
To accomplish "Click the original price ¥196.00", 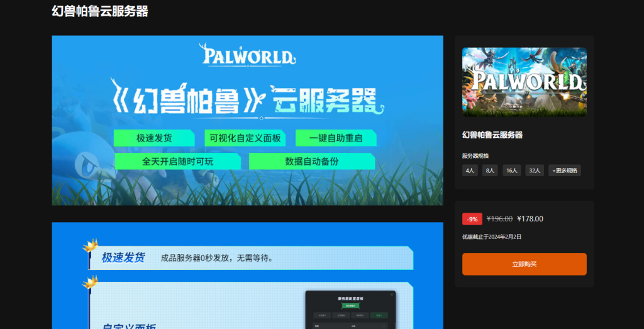I will [499, 219].
